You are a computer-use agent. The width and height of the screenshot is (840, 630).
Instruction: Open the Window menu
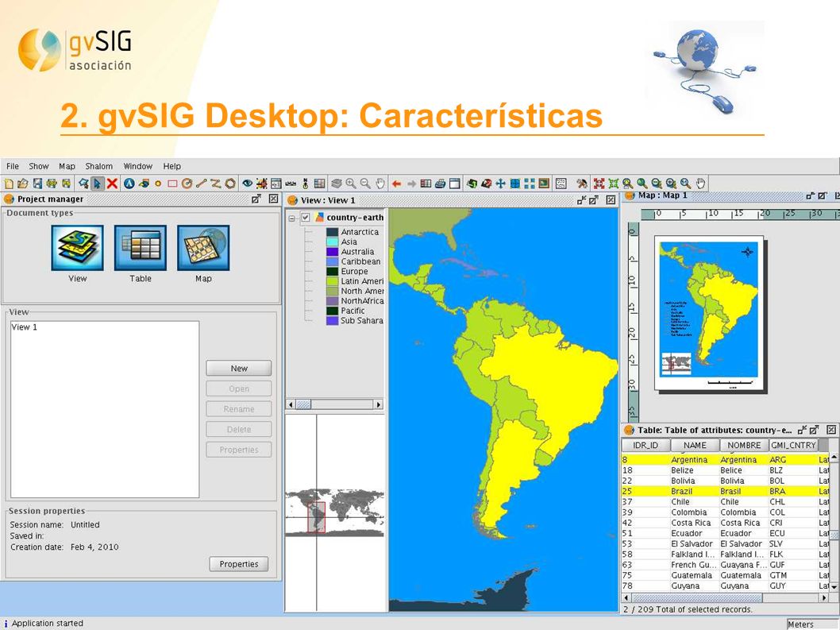pos(137,166)
